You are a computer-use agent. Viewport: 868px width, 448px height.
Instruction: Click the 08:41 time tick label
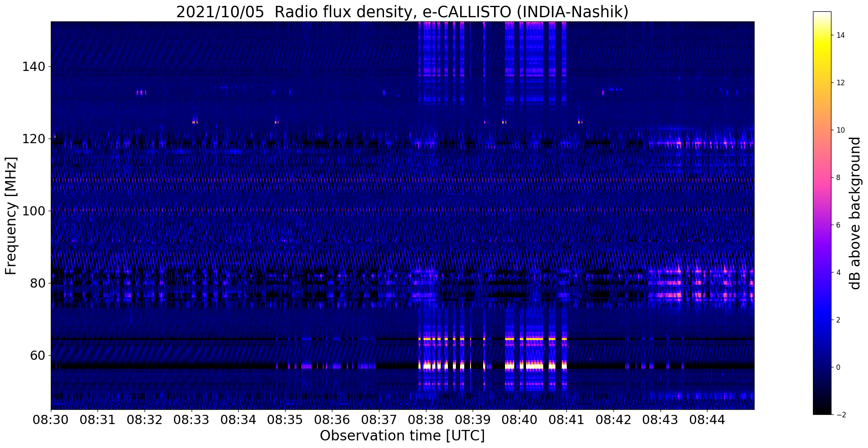(566, 420)
